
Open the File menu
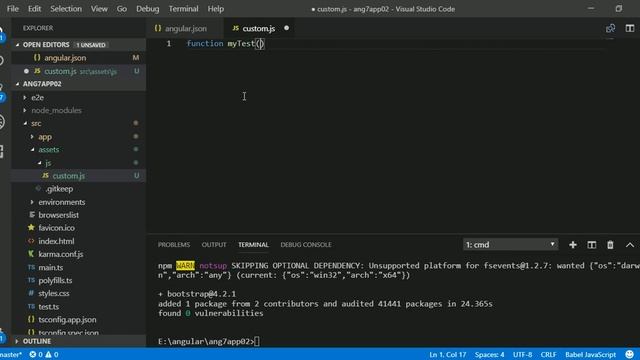point(13,9)
